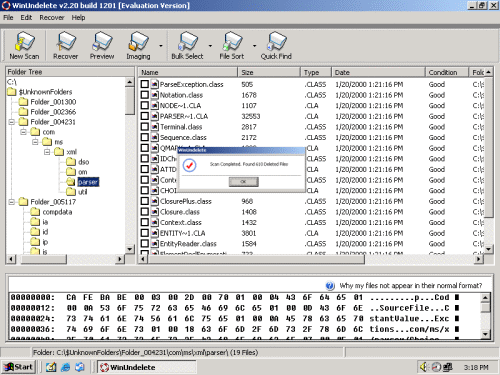Enable the EntityReader.class checkbox
500x375 pixels.
pyautogui.click(x=144, y=244)
